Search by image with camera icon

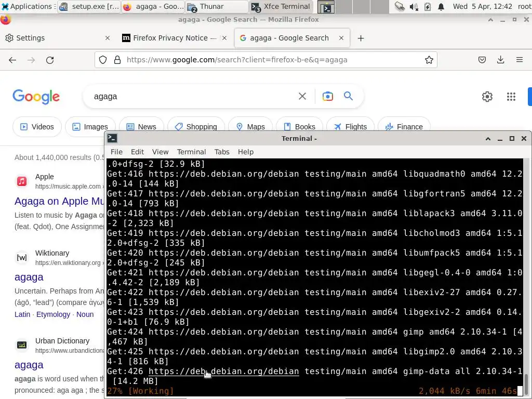327,96
